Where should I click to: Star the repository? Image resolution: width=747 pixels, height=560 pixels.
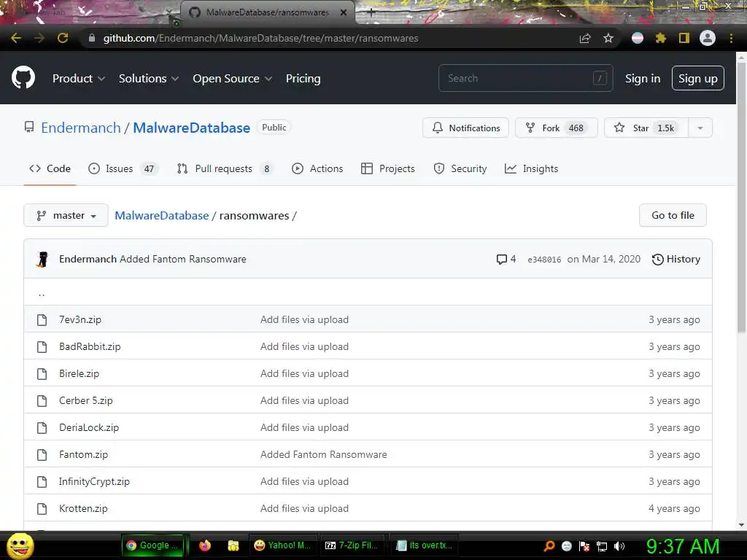coord(646,128)
